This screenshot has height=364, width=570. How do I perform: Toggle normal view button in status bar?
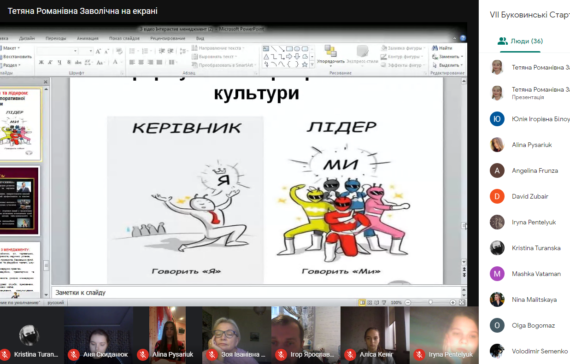tap(362, 302)
